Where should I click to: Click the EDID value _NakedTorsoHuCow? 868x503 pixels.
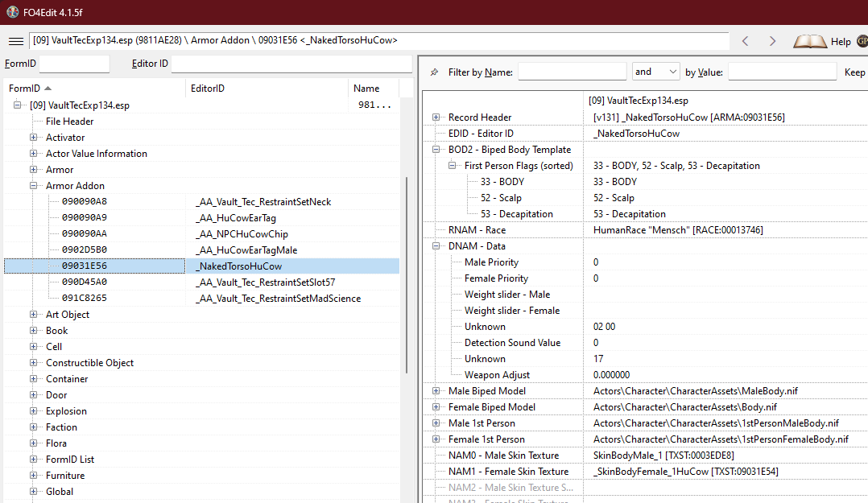coord(637,134)
